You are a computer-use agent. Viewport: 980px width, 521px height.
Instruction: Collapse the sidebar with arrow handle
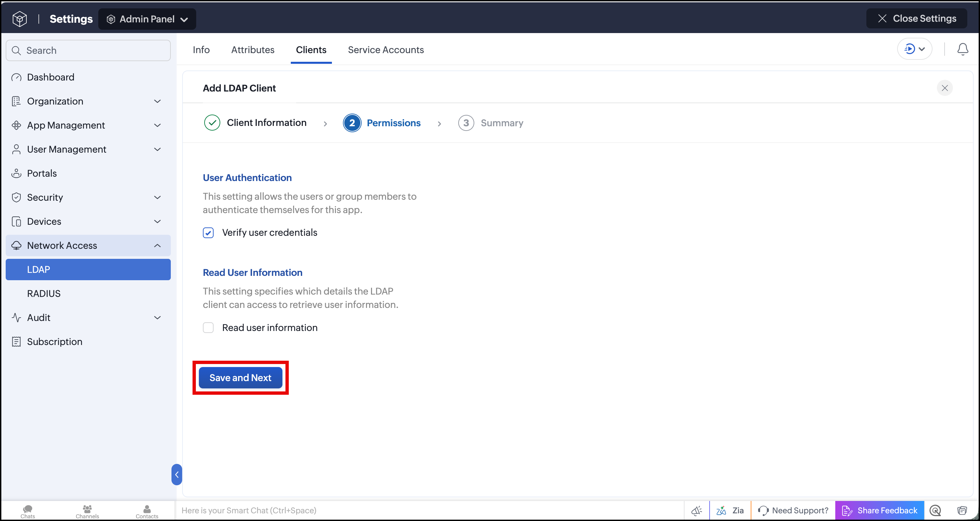[x=176, y=474]
